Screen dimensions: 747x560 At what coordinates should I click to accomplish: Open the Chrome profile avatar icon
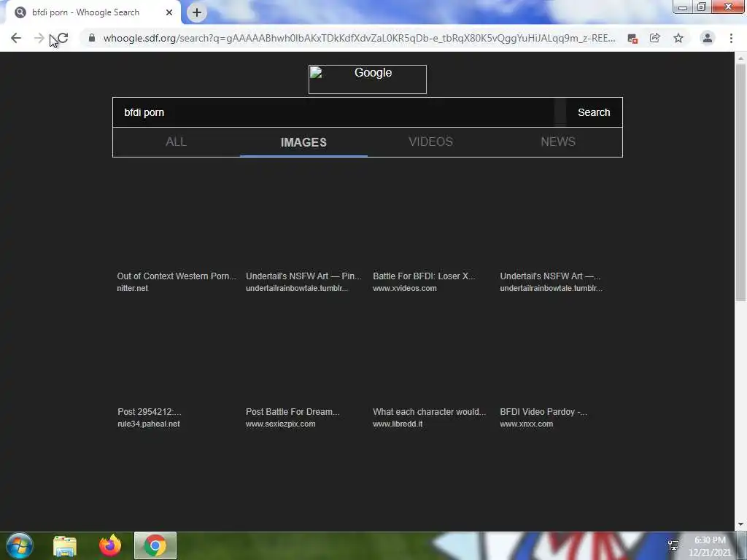708,38
